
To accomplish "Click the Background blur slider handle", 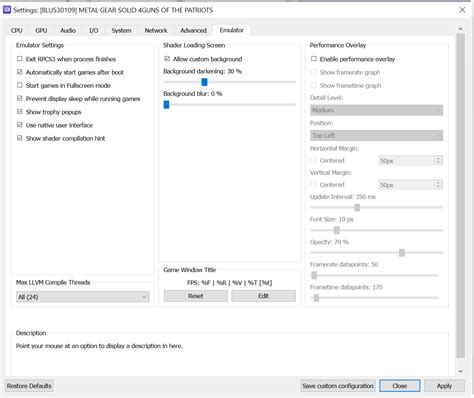I will pyautogui.click(x=166, y=105).
